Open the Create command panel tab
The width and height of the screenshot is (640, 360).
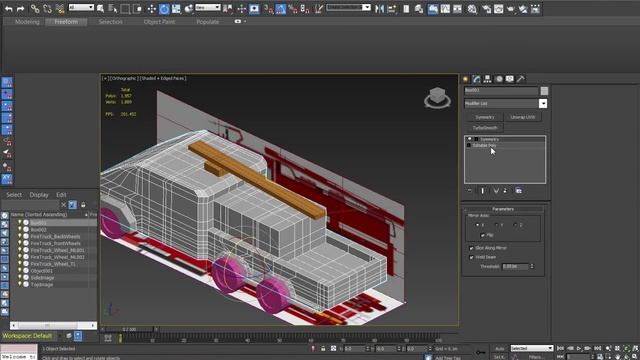coord(466,79)
